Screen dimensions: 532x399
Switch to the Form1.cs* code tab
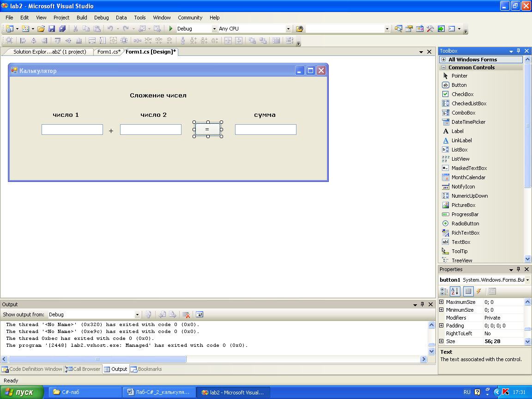click(109, 52)
